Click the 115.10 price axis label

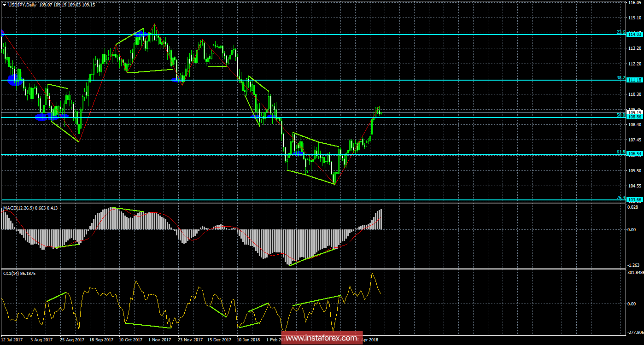[635, 18]
